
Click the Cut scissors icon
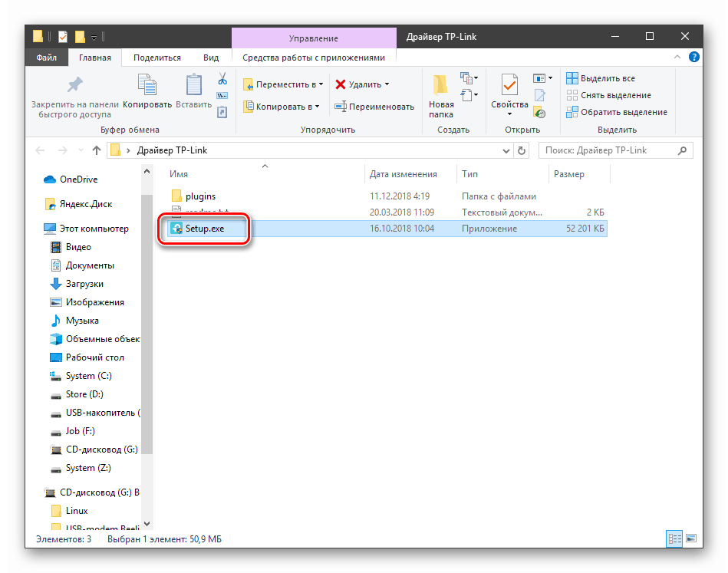222,78
